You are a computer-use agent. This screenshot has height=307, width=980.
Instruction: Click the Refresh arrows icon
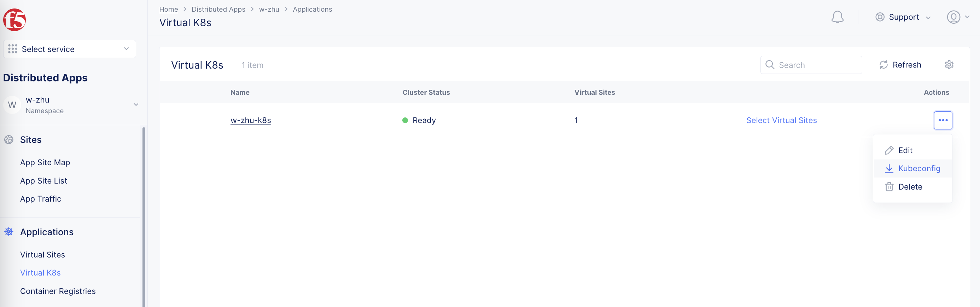point(883,65)
